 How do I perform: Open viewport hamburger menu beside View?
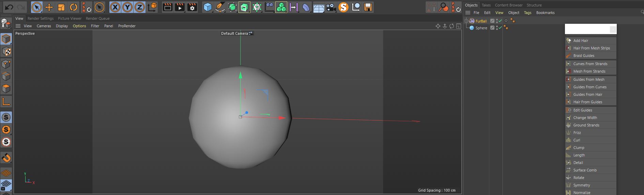[x=18, y=26]
